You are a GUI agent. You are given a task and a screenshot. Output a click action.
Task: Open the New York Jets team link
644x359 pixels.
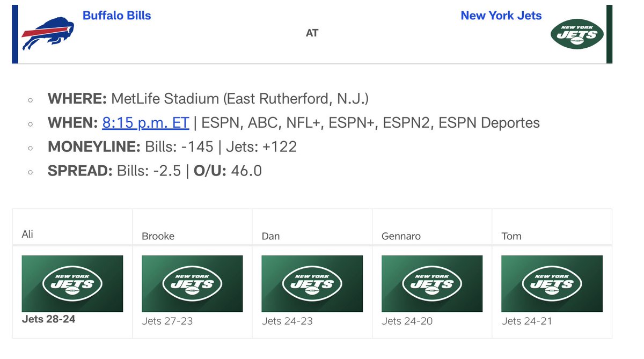point(501,16)
